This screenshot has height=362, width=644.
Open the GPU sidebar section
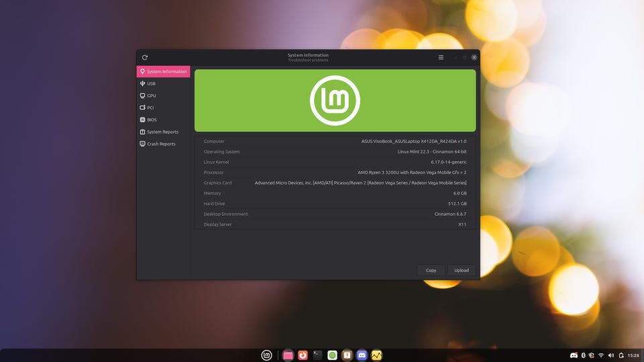152,96
